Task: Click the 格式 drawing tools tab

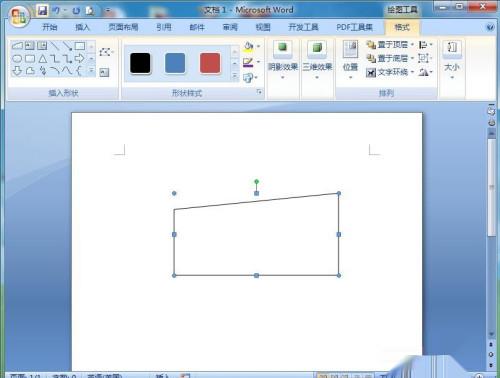Action: pyautogui.click(x=402, y=27)
